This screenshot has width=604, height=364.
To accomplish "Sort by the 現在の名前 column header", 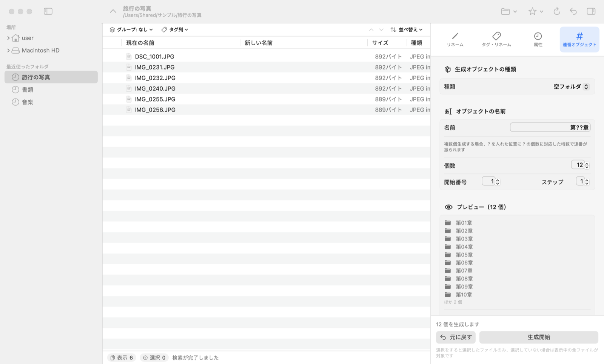I will click(x=180, y=43).
